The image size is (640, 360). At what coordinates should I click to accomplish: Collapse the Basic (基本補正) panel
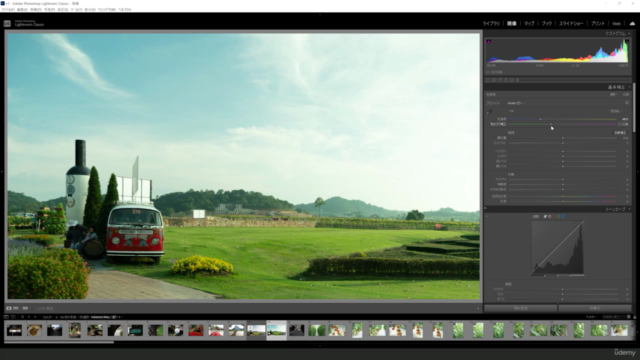coord(629,87)
